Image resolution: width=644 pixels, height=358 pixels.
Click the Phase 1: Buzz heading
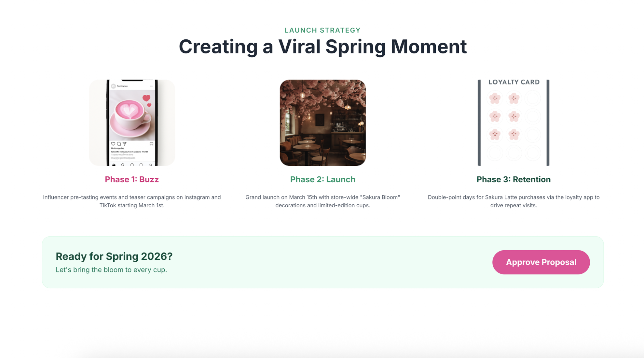tap(132, 179)
